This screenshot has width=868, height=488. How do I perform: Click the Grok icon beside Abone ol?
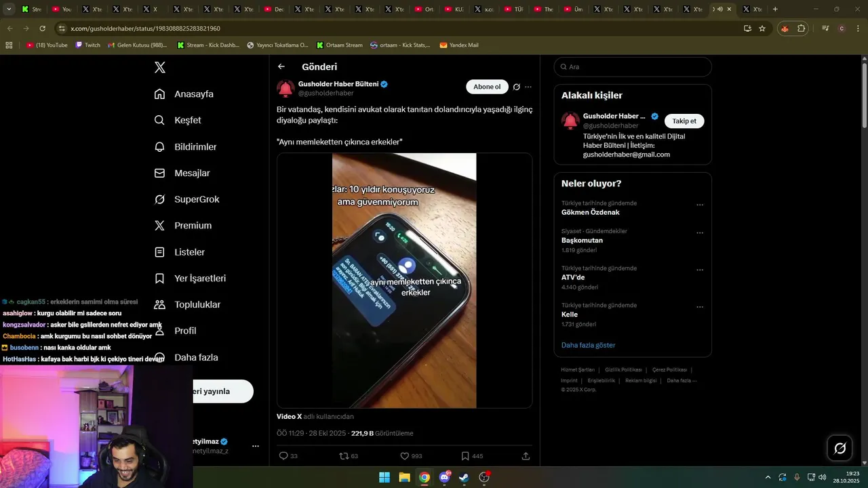(517, 87)
